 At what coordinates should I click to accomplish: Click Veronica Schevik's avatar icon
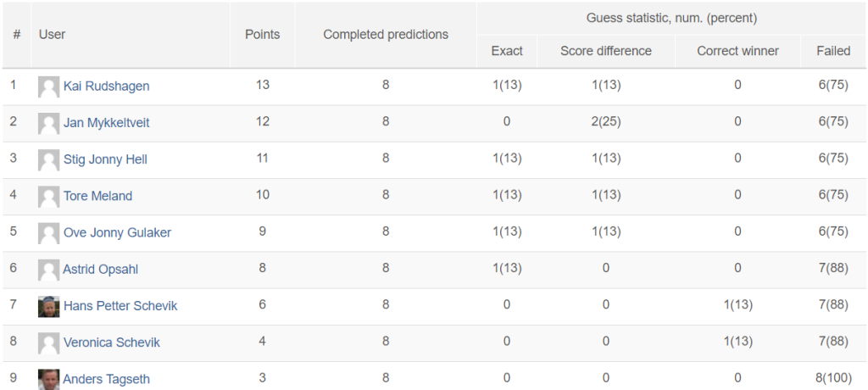pos(48,343)
